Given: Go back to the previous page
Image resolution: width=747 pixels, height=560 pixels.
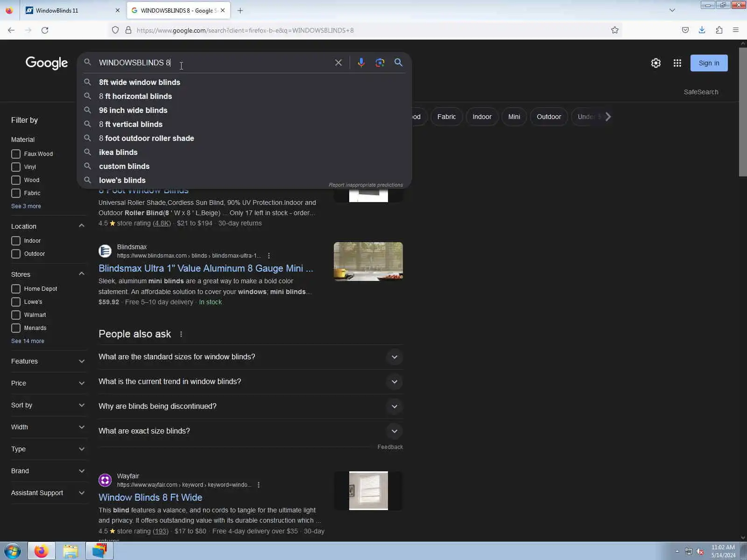Looking at the screenshot, I should click(x=11, y=30).
